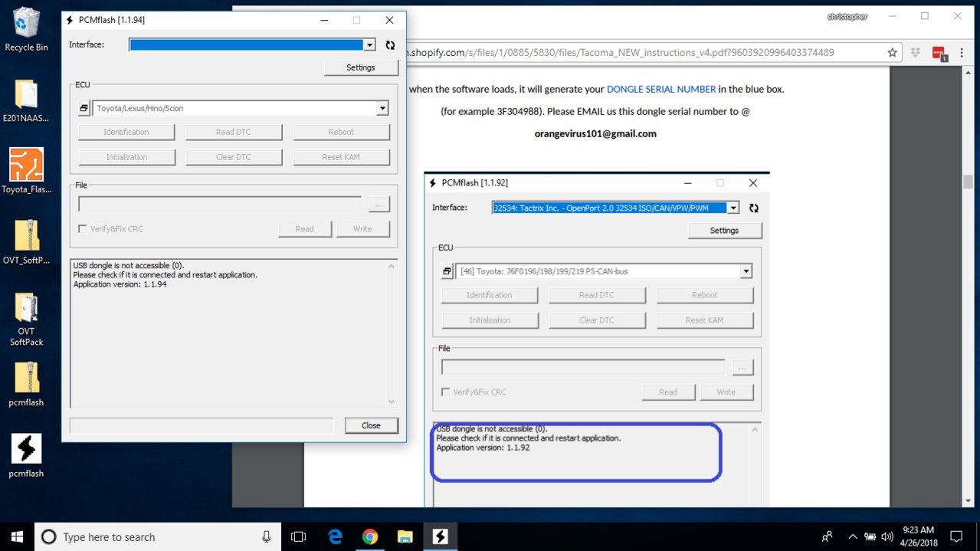Click the Clear DTC button in PCMflash 1.1.94
This screenshot has width=980, height=551.
pyautogui.click(x=234, y=157)
